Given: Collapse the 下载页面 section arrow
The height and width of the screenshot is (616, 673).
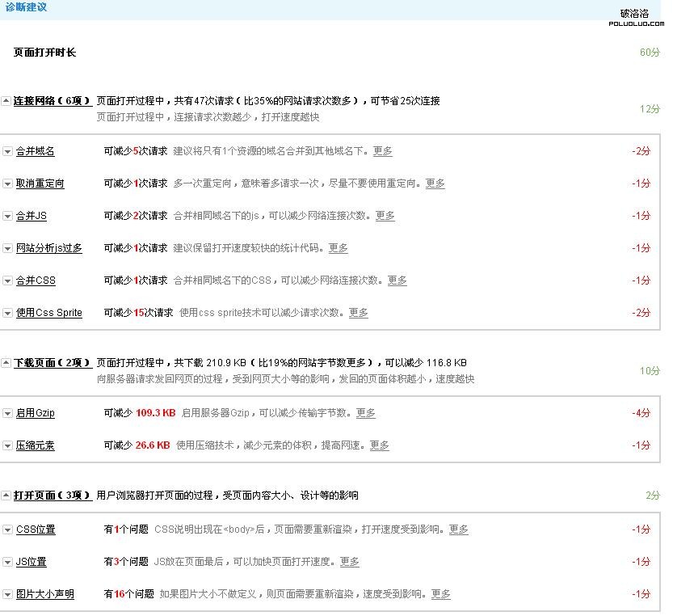Looking at the screenshot, I should click(6, 364).
